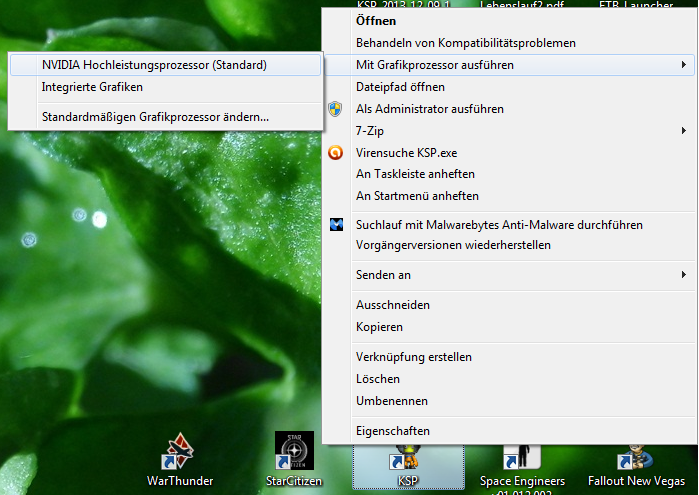Click the Space Engineers desktop icon

click(521, 457)
